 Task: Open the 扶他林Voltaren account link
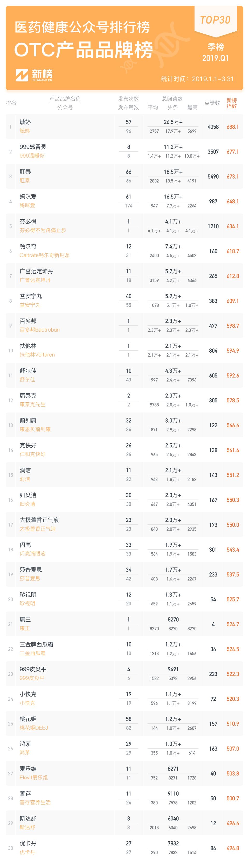[x=37, y=355]
